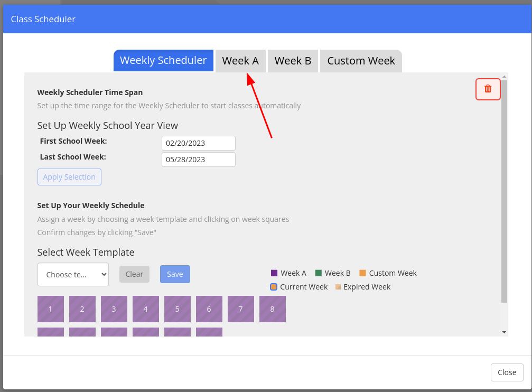This screenshot has width=532, height=392.
Task: Click the 'Confirm changes by clicking "Save"' text
Action: point(97,232)
